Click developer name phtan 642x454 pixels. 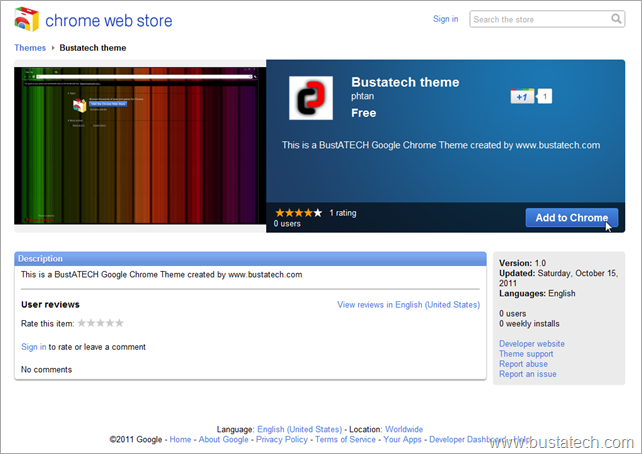pyautogui.click(x=362, y=96)
